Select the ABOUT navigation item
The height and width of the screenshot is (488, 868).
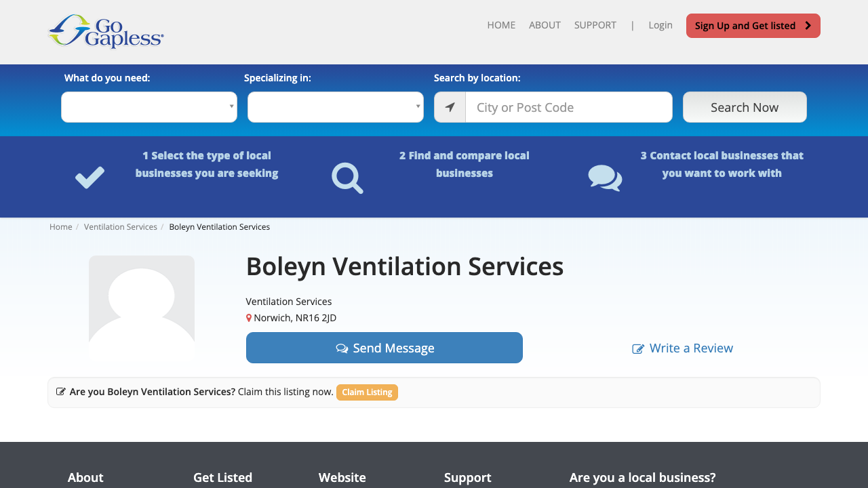(x=545, y=25)
